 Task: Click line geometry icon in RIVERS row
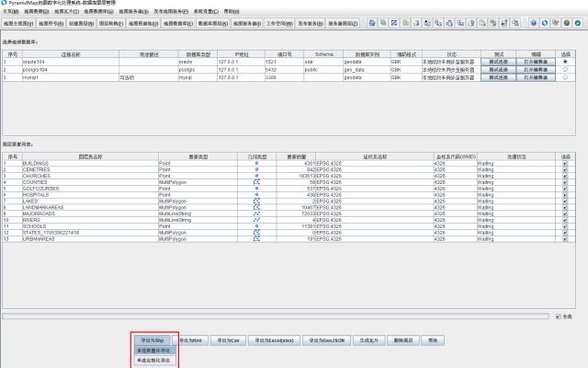(257, 220)
